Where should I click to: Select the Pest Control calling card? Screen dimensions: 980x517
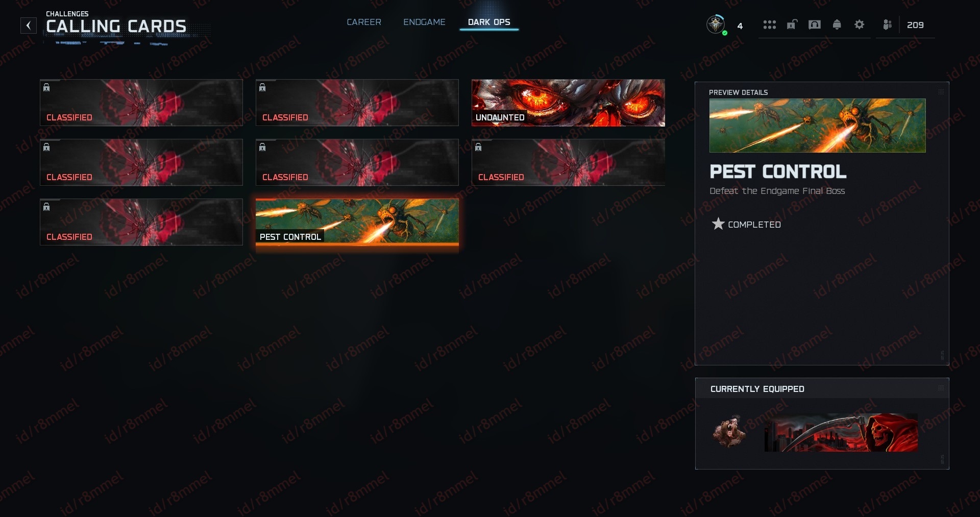[357, 222]
